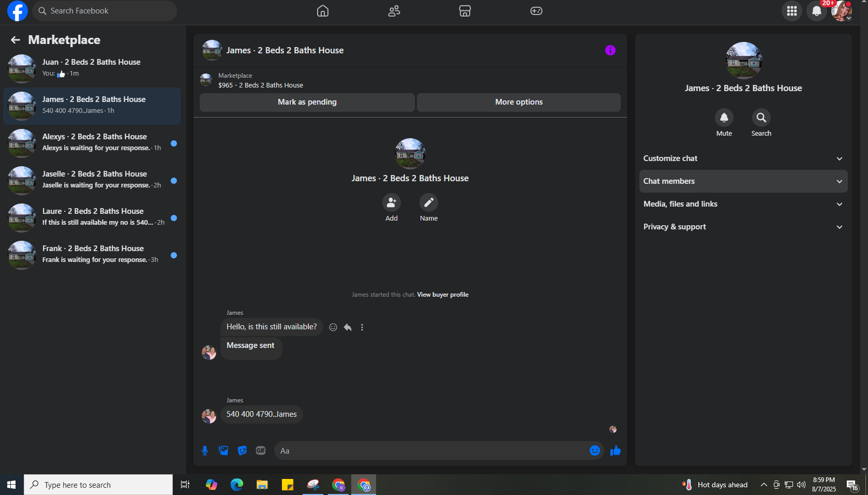Open the Jaselle 2 Beds 2 Baths conversation
This screenshot has height=495, width=868.
coord(92,181)
